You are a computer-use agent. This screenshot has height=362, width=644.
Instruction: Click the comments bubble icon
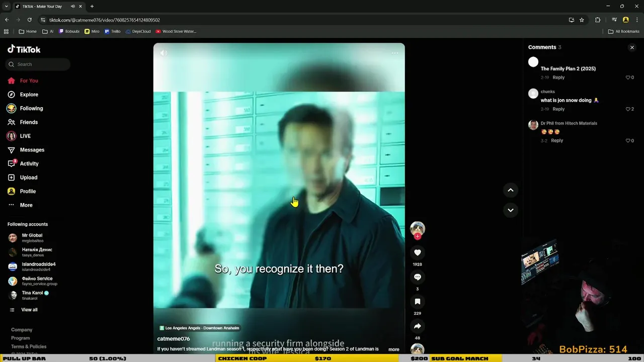(417, 277)
